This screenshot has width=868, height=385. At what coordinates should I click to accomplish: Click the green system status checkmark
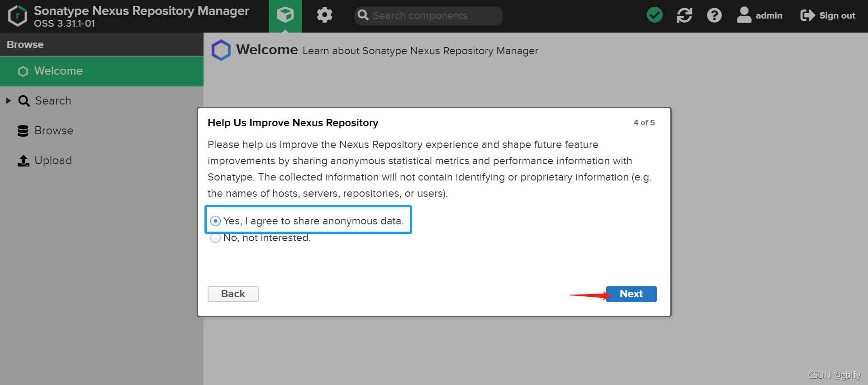[655, 15]
